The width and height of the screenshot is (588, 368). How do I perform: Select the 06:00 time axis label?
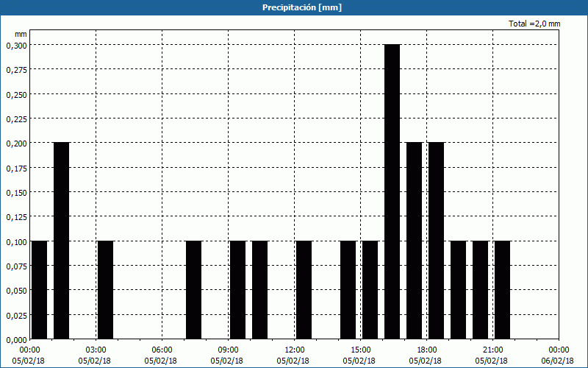point(162,350)
